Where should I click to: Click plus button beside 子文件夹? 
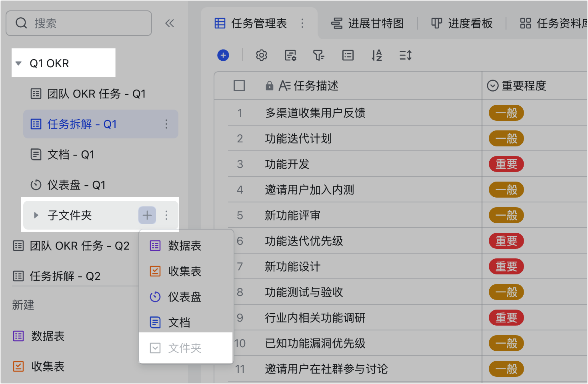[x=147, y=215]
